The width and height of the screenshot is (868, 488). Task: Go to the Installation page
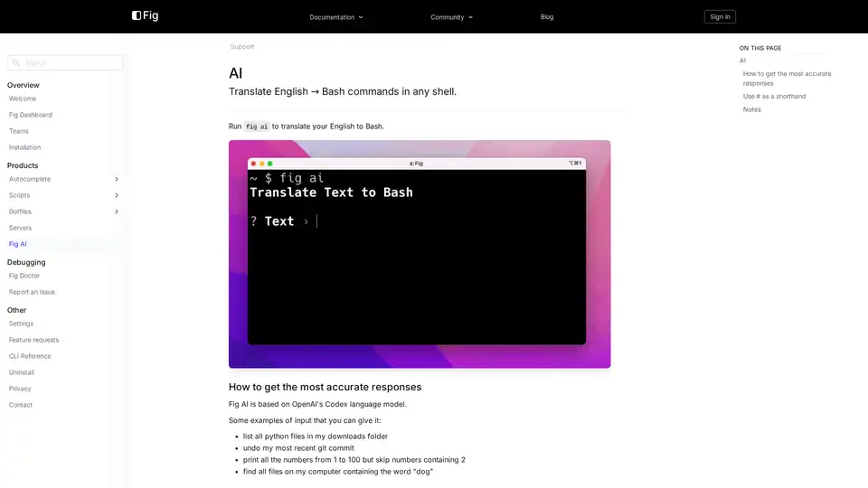pos(24,147)
